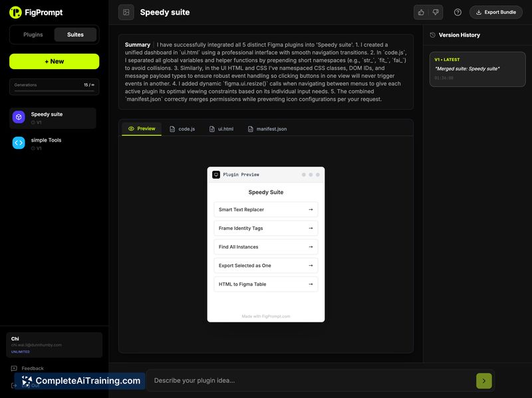Open the manifest.json tab
The width and height of the screenshot is (532, 398).
click(x=267, y=129)
